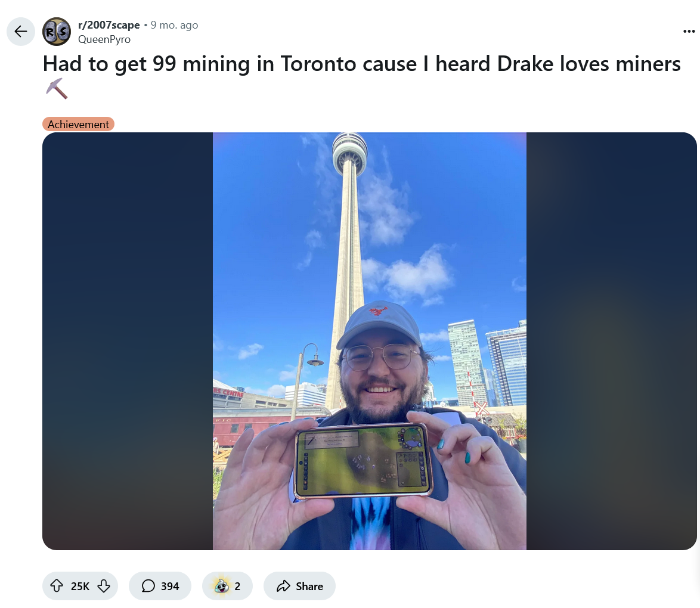Click the pickaxe emoji in title
Image resolution: width=700 pixels, height=608 pixels.
(57, 88)
